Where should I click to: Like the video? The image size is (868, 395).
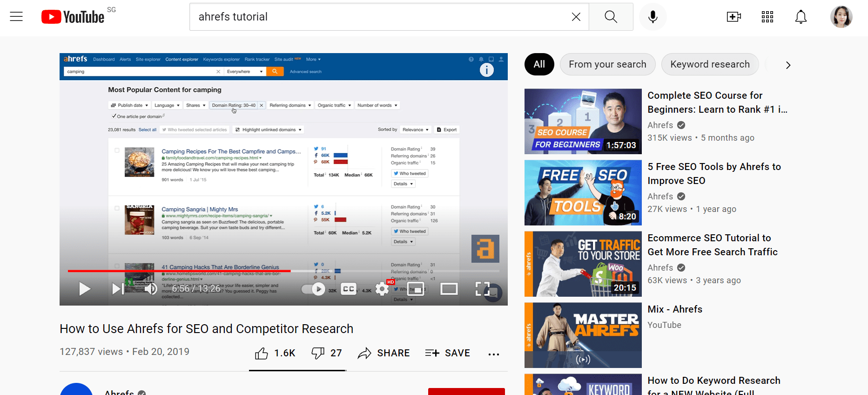(x=275, y=354)
